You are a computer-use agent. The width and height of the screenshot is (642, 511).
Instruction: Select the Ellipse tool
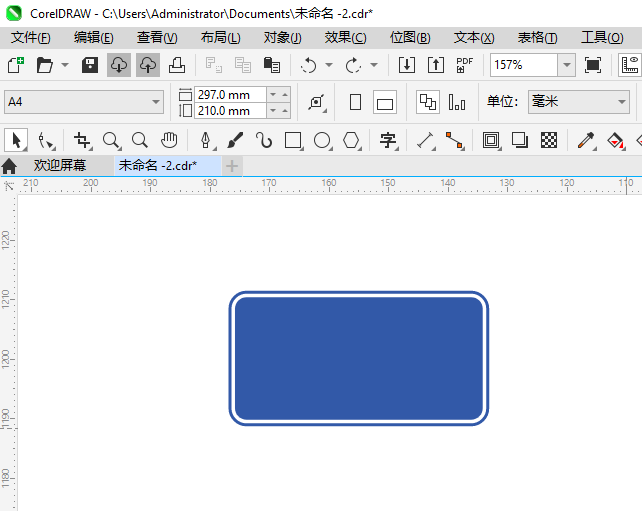pos(322,140)
